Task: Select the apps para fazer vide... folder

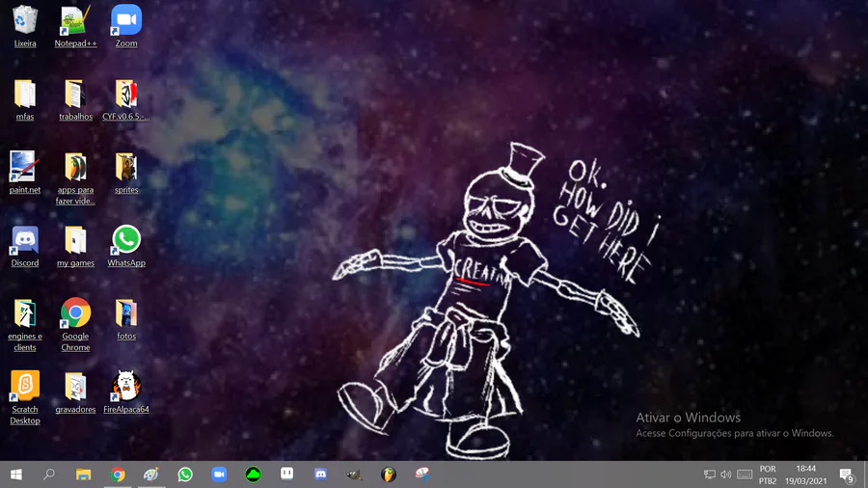Action: click(x=76, y=178)
